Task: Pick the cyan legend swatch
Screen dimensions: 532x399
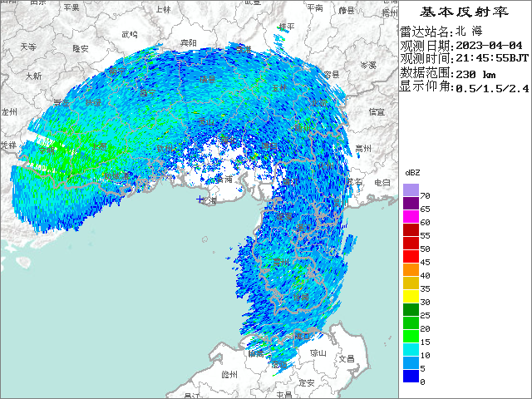Action: pyautogui.click(x=411, y=349)
